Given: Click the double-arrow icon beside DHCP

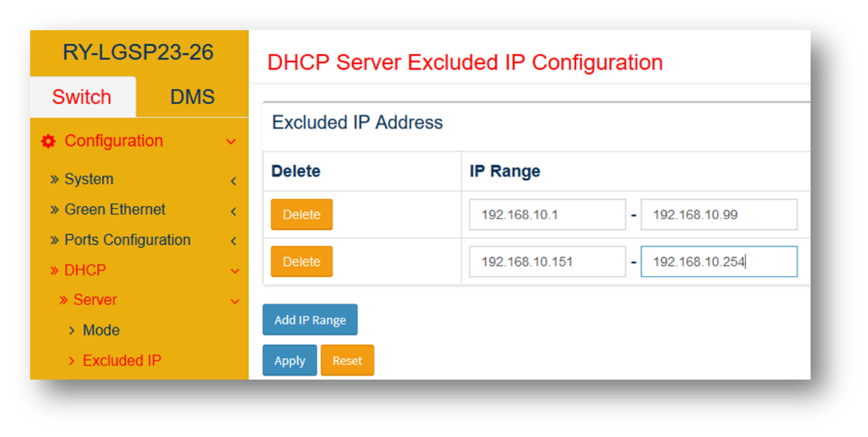Looking at the screenshot, I should (55, 271).
